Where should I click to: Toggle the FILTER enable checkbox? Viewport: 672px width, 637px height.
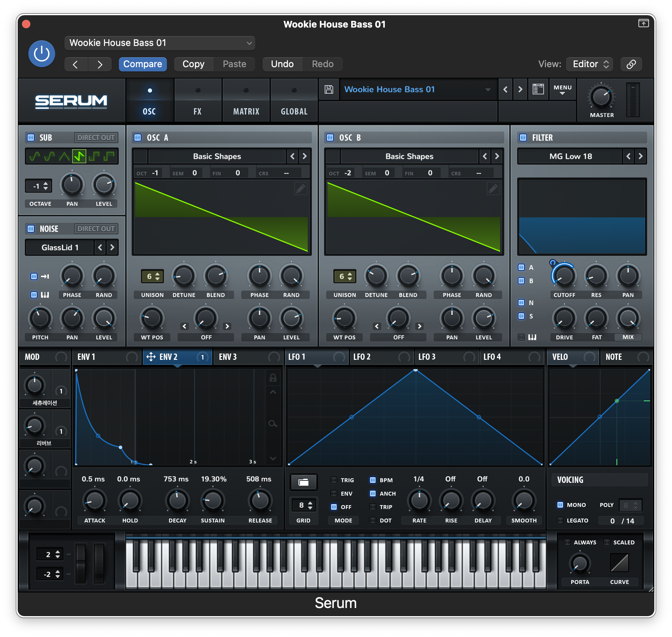pyautogui.click(x=523, y=138)
